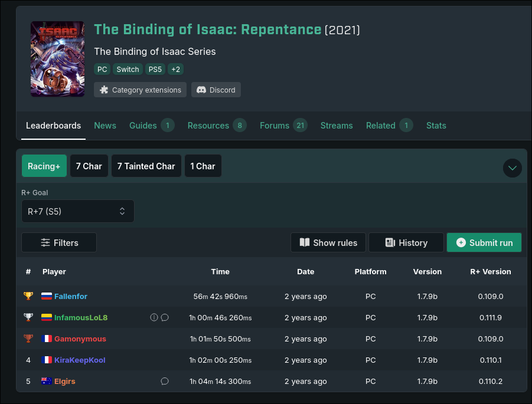Open the Related tab
This screenshot has width=532, height=404.
pos(389,126)
